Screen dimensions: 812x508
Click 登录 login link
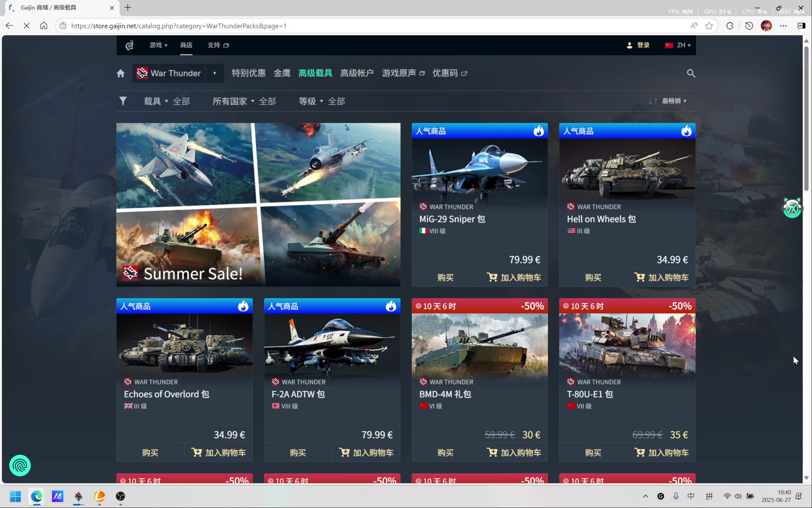[x=643, y=45]
